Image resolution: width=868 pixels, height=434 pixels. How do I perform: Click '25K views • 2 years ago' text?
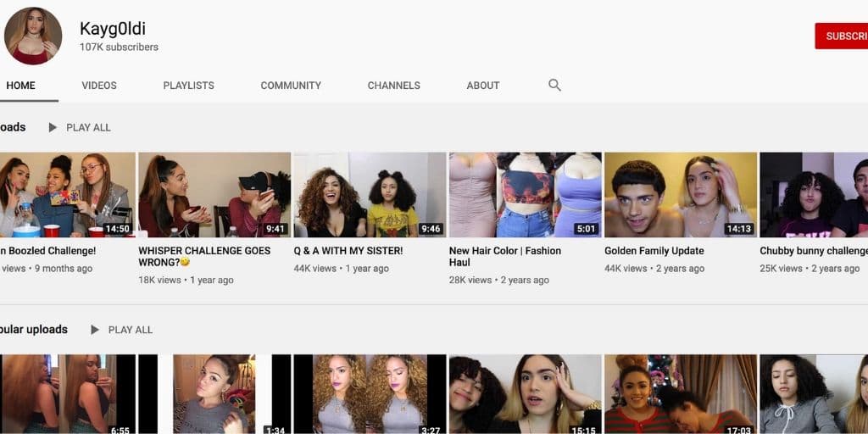pos(810,269)
